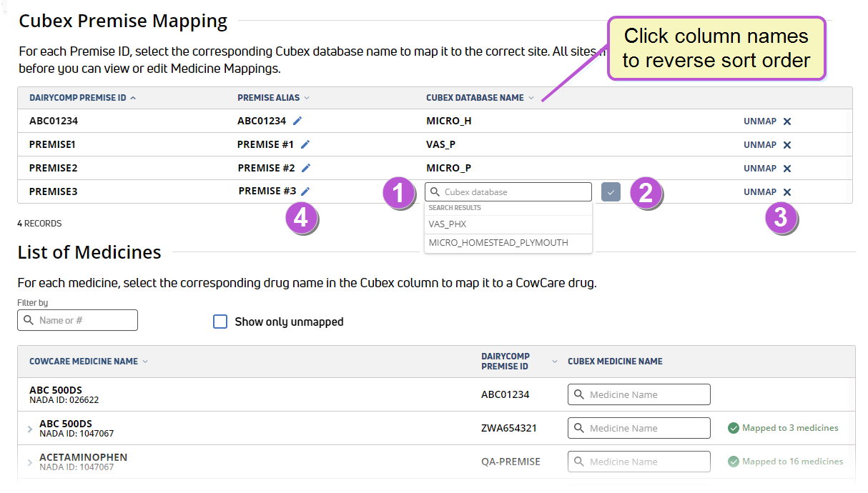Click the PREMISE #2 alias text
Image resolution: width=868 pixels, height=493 pixels.
(267, 168)
